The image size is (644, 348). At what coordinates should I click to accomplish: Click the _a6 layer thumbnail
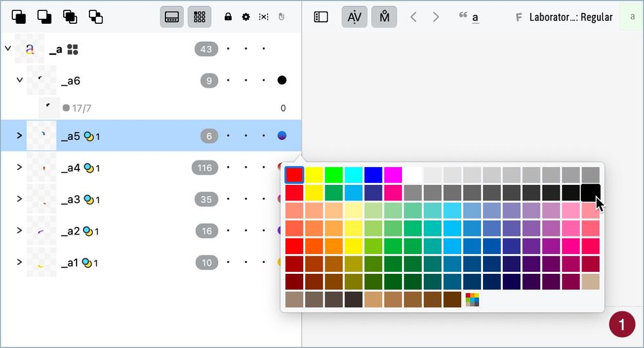[41, 80]
